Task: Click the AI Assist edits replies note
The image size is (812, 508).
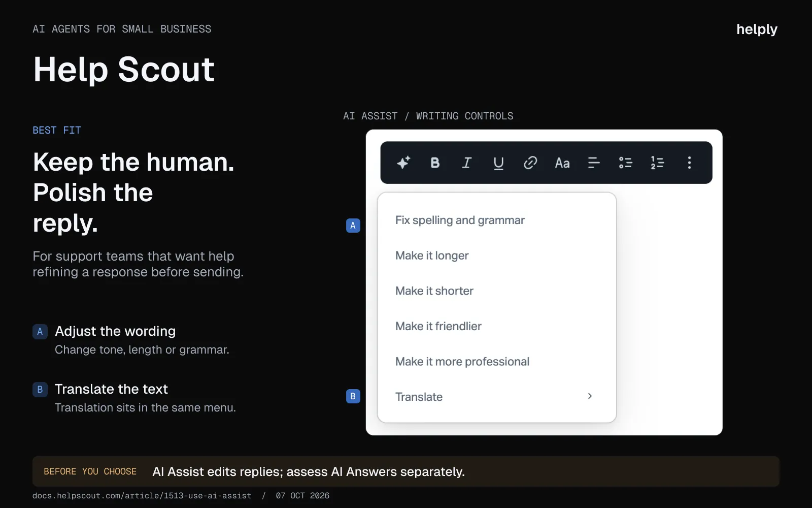Action: tap(309, 472)
